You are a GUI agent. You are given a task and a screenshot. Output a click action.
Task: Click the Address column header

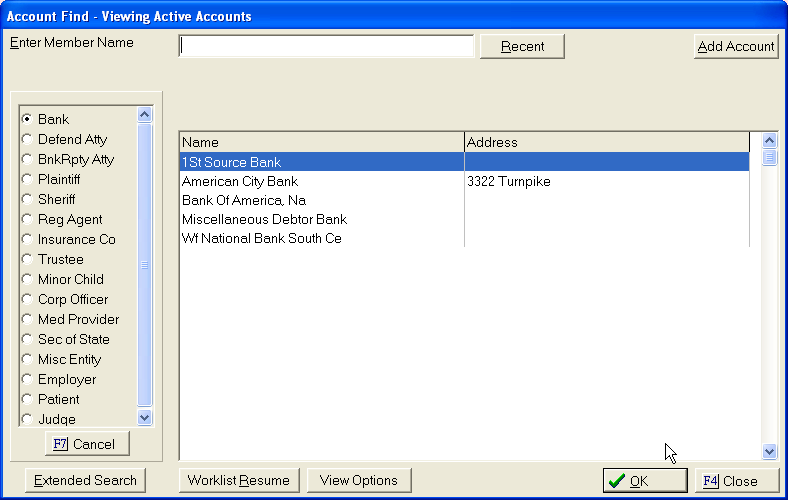[606, 142]
